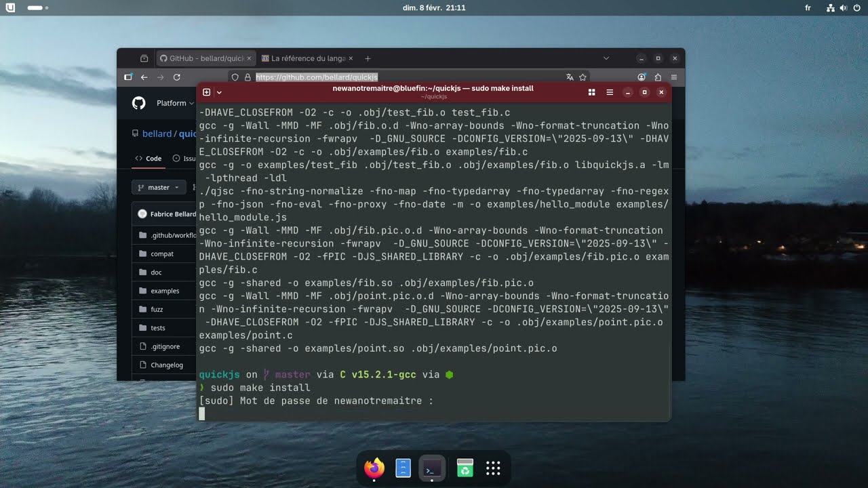Open the doc folder
The width and height of the screenshot is (868, 488).
click(x=156, y=272)
